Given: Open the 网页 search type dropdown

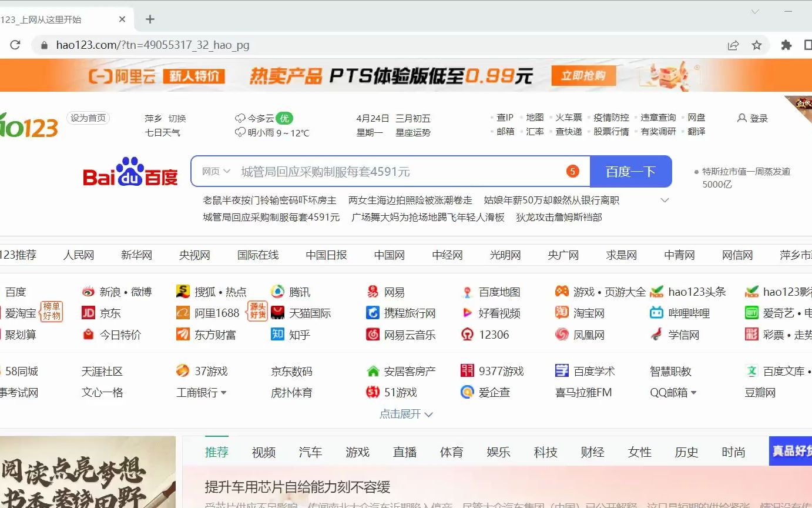Looking at the screenshot, I should pos(216,171).
